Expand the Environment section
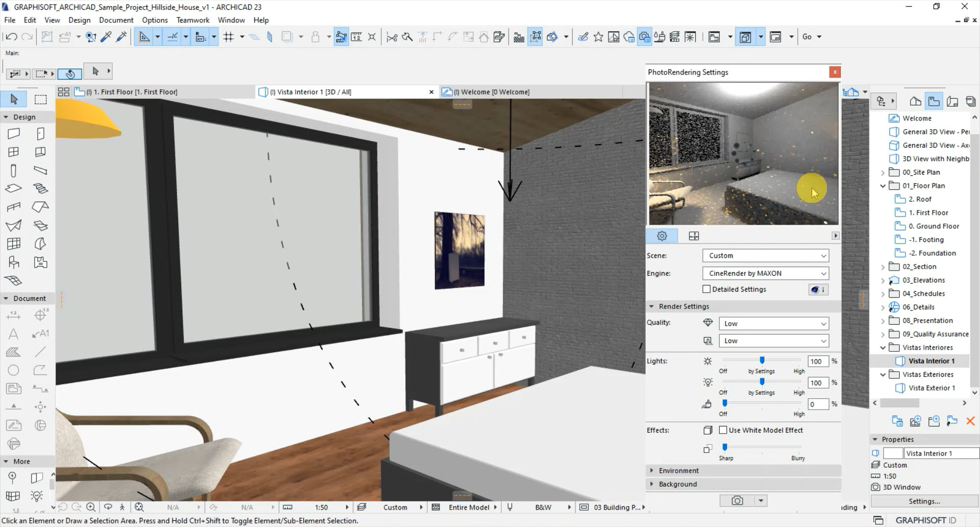 [x=678, y=470]
